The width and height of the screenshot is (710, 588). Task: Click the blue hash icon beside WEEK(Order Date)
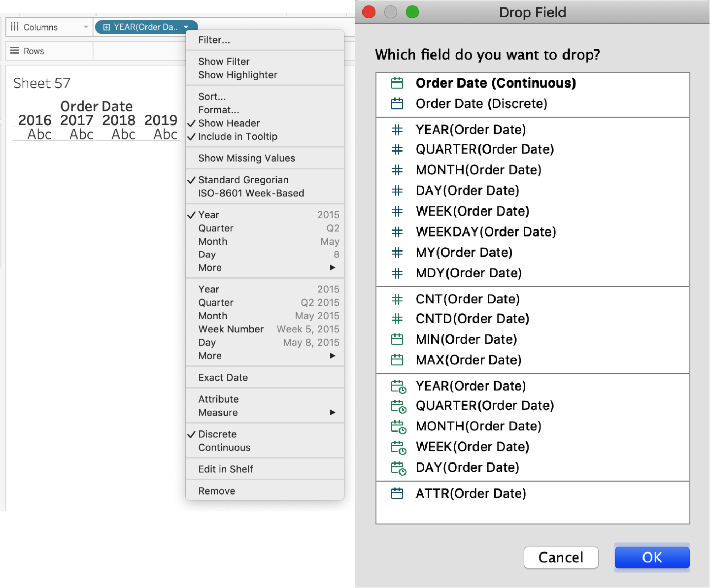click(x=397, y=211)
